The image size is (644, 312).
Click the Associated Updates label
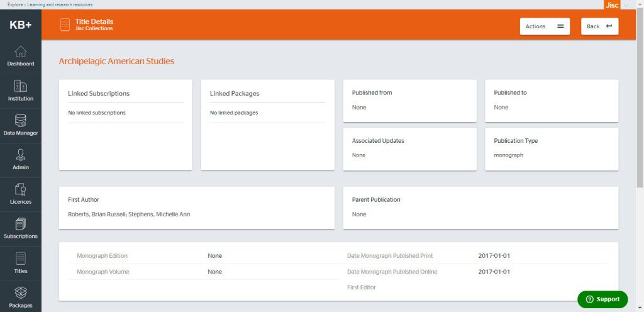pos(378,141)
